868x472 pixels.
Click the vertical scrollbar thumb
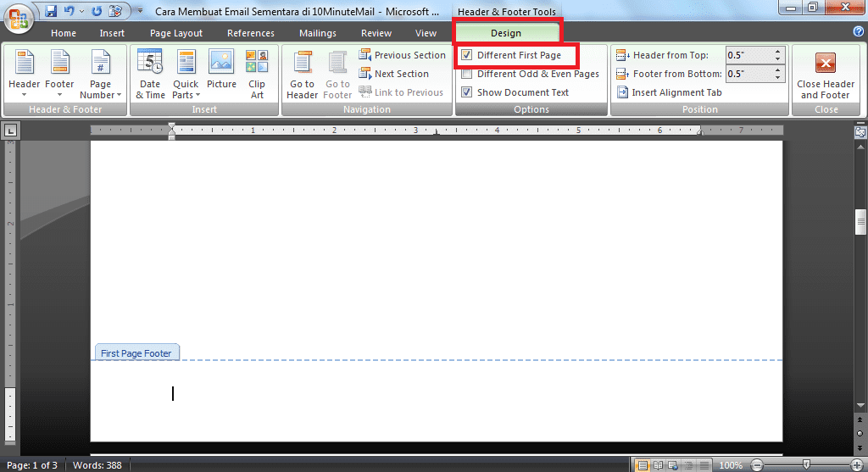[x=860, y=222]
